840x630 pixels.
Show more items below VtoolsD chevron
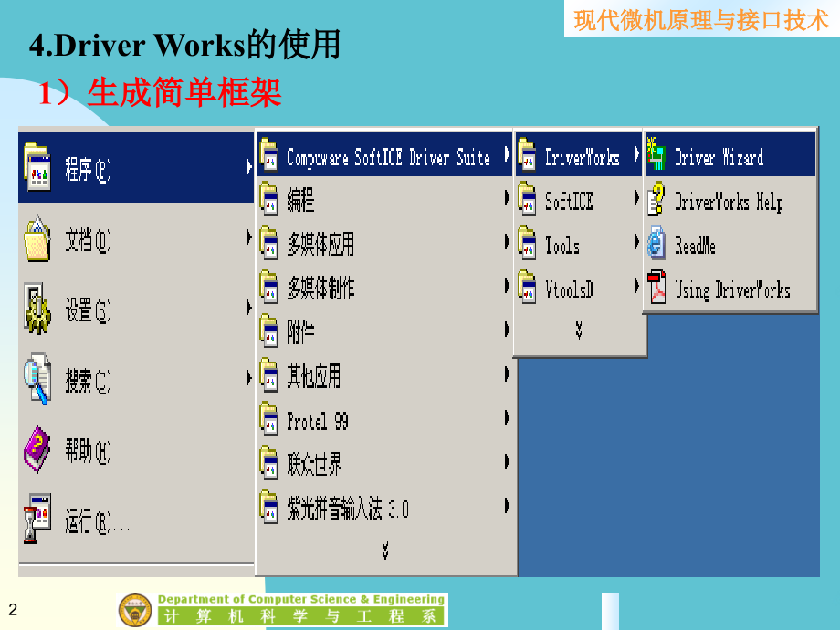pos(579,331)
